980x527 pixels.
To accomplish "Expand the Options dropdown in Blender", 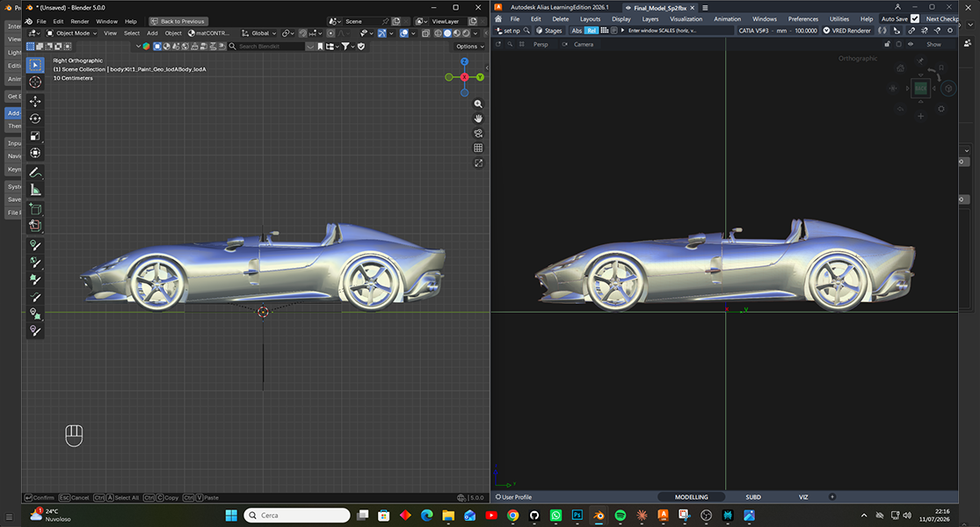I will (x=470, y=47).
